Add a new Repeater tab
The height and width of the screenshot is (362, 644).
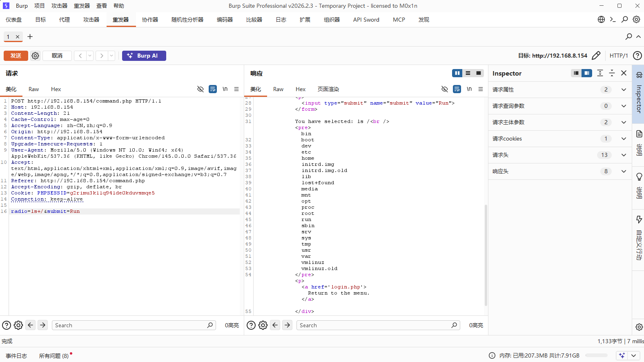click(30, 37)
